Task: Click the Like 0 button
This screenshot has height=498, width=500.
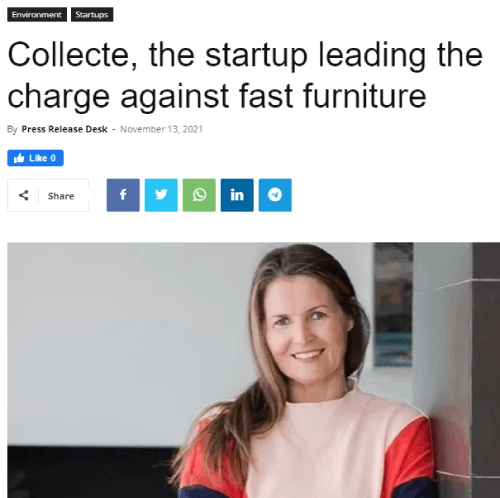Action: pos(35,158)
